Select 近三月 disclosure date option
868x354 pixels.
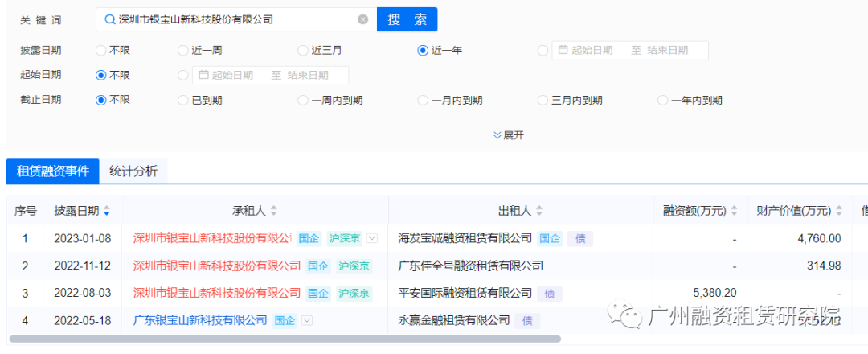click(303, 50)
